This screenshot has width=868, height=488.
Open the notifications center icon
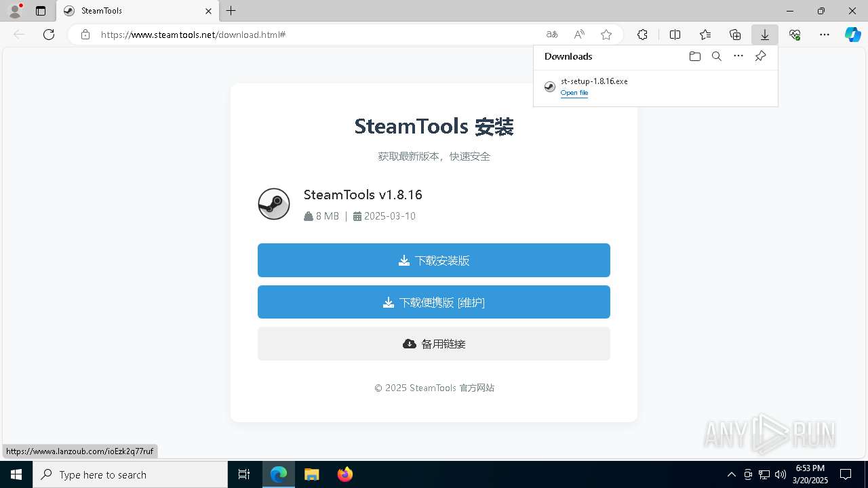846,474
